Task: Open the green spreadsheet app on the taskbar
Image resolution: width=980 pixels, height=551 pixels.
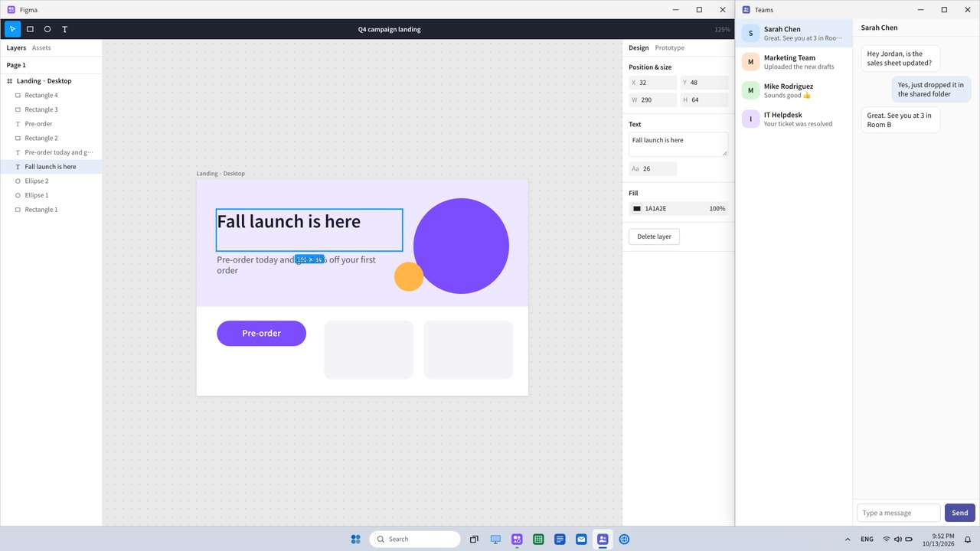Action: coord(538,539)
